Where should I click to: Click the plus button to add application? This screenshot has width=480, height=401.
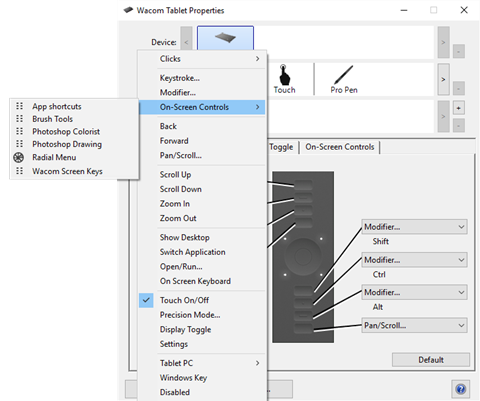click(x=459, y=108)
